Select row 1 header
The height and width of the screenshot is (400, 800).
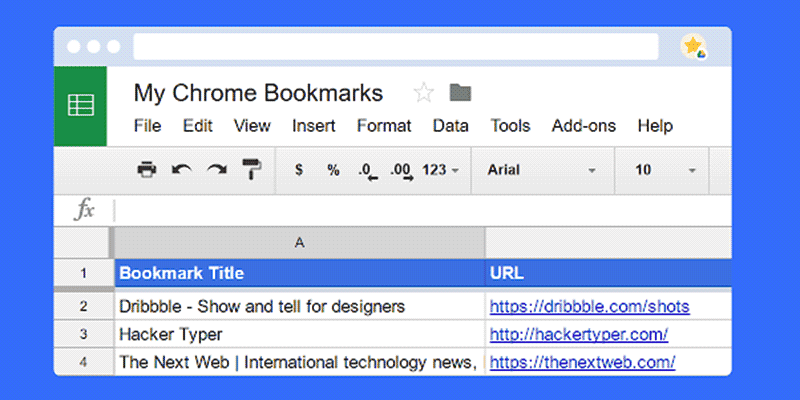coord(84,273)
